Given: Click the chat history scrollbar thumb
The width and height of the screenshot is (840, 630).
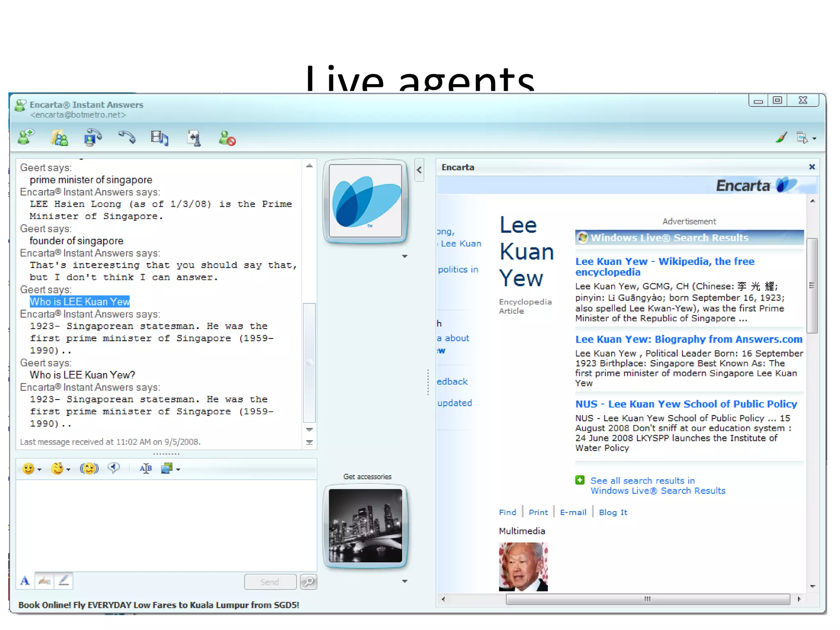Looking at the screenshot, I should pos(309,363).
